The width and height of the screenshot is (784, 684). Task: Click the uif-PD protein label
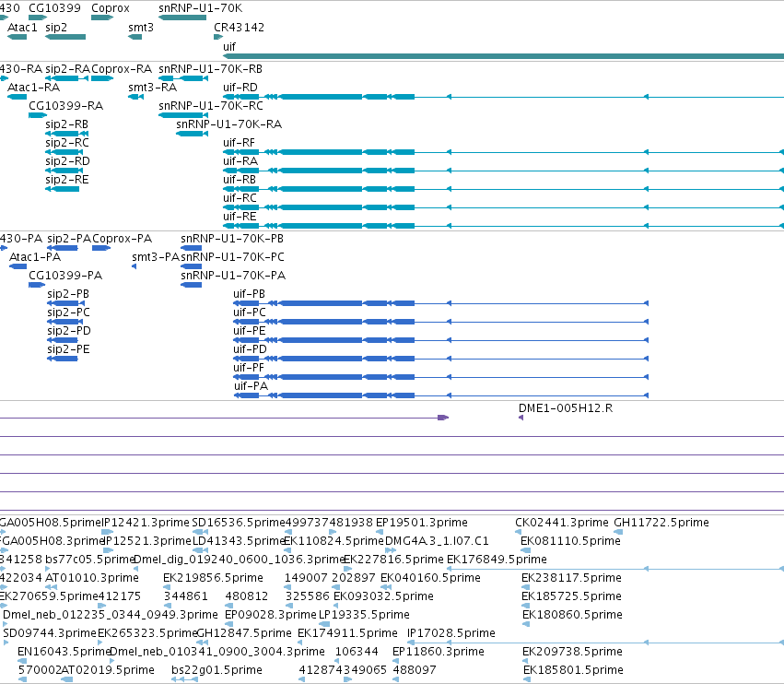point(250,349)
